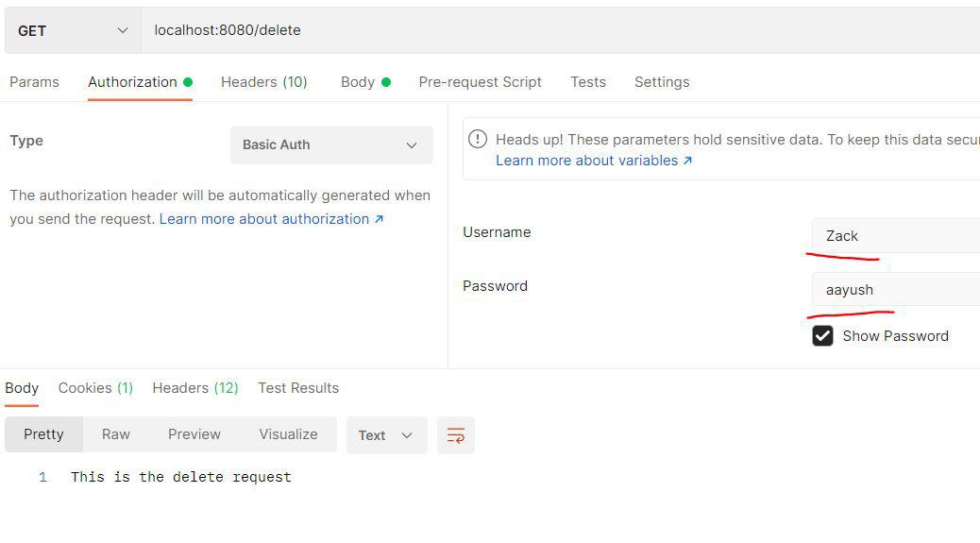Open the Learn more about variables link
980x543 pixels.
click(594, 161)
